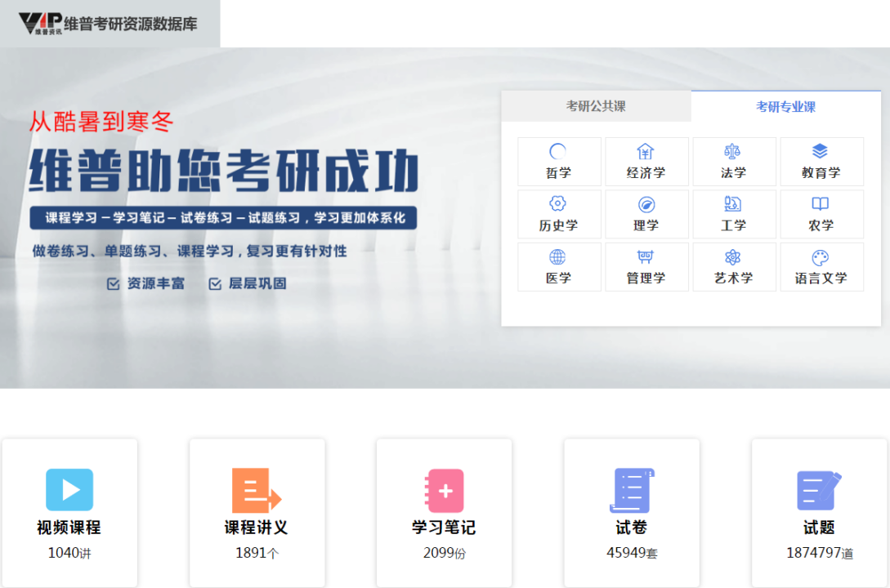Click the 试卷 scroll icon

pos(632,490)
